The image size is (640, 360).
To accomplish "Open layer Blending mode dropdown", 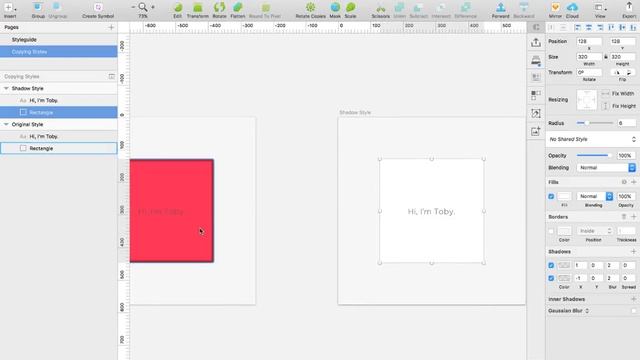I will (606, 168).
